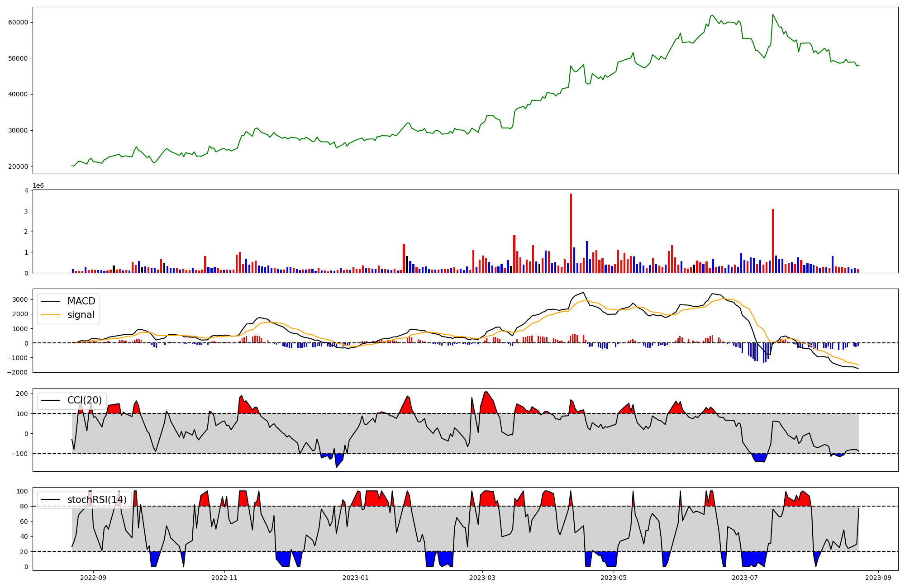Click the 2023-05 x-axis date label

[614, 577]
